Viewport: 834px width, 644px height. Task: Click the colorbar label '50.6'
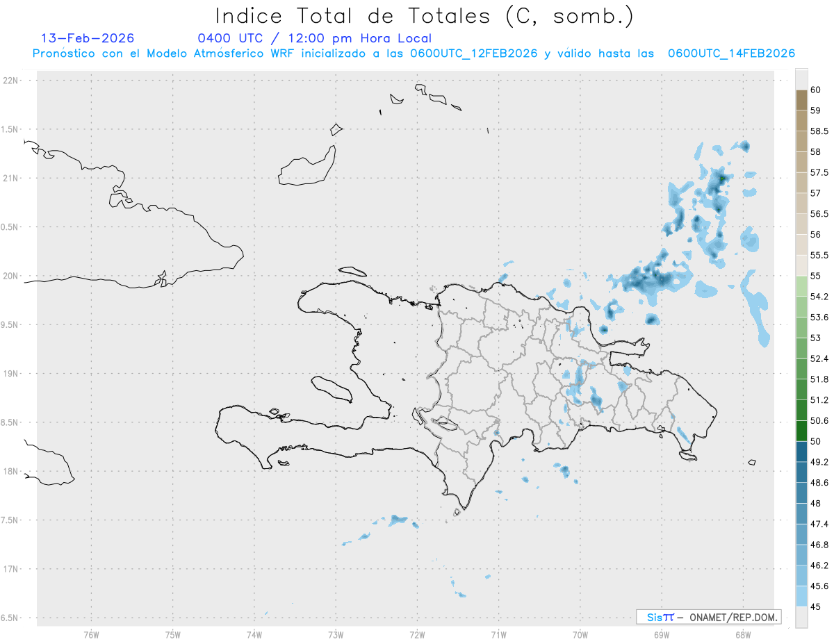(819, 420)
